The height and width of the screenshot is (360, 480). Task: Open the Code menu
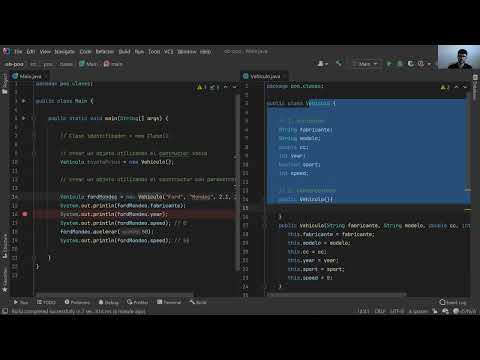pos(86,52)
